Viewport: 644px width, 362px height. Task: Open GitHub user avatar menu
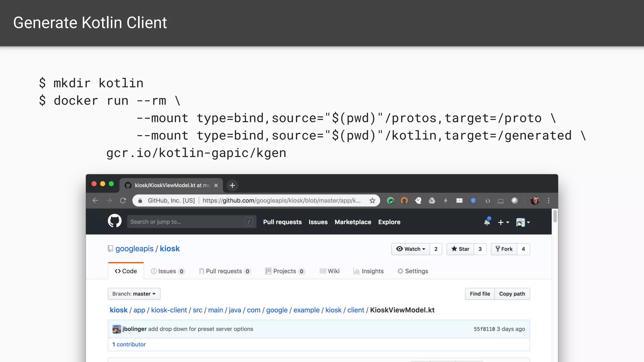pos(523,222)
